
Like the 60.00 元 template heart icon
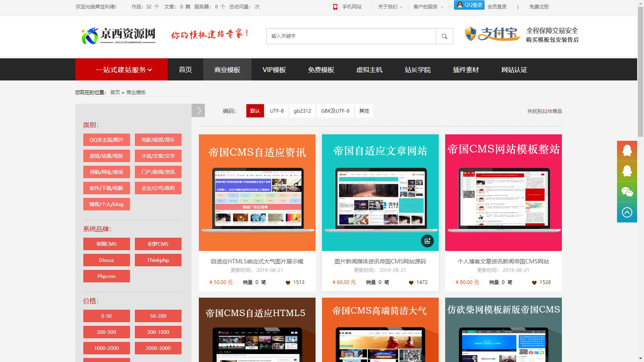411,282
